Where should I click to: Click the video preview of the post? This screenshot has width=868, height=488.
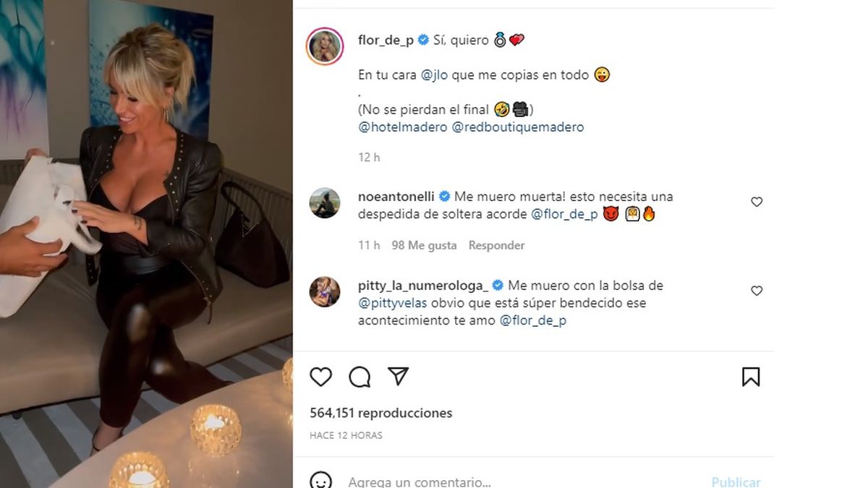pyautogui.click(x=146, y=244)
